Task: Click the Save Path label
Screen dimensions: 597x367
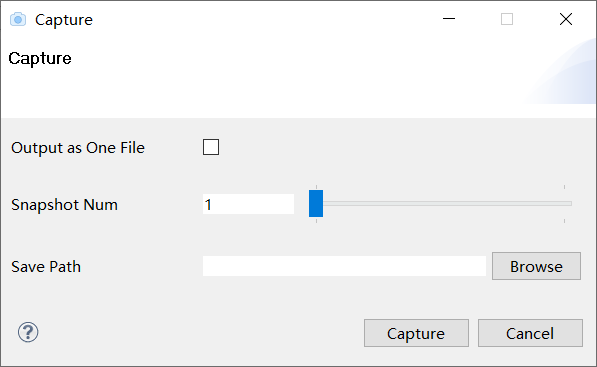Action: (46, 266)
